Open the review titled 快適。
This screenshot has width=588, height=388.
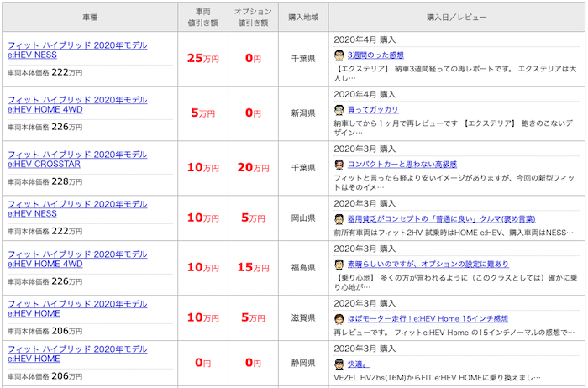[359, 364]
